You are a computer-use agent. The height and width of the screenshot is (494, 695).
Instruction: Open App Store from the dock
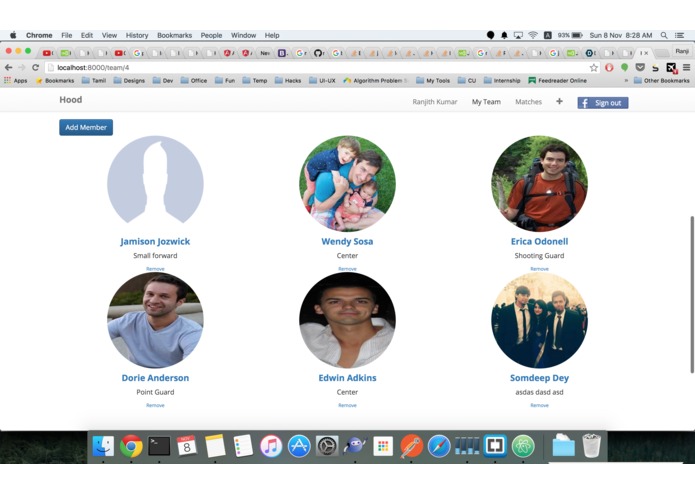[x=299, y=446]
